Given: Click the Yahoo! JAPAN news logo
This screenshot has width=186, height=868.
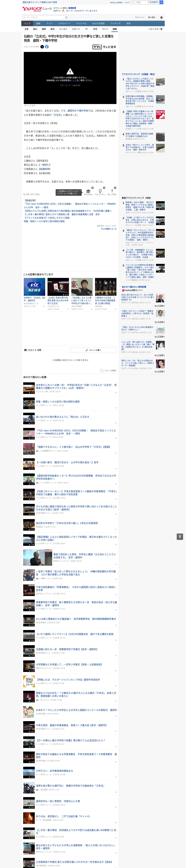Looking at the screenshot, I should pos(37,9).
